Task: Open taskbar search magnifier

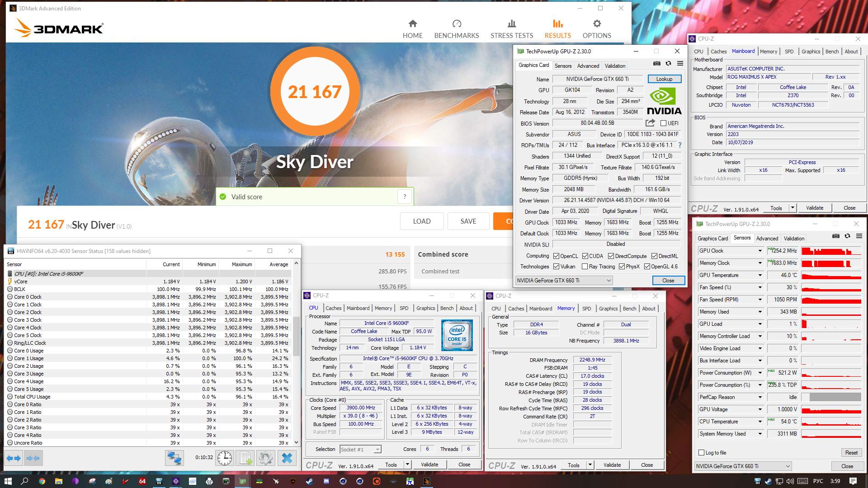Action: tap(25, 481)
